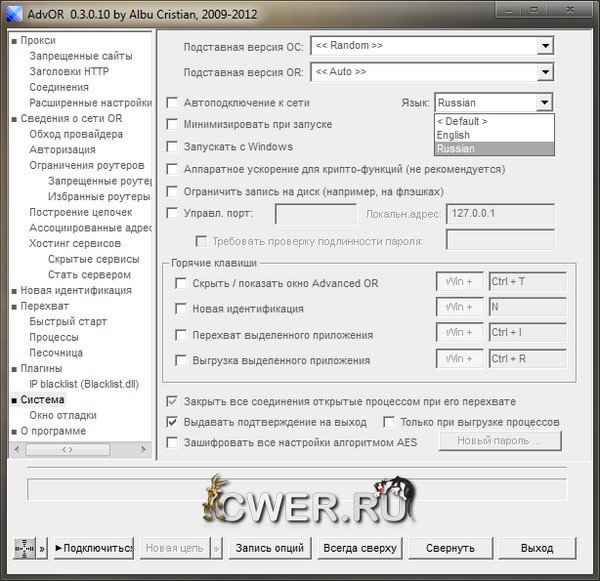The width and height of the screenshot is (600, 581).
Task: Select < Default > language option
Action: (494, 121)
